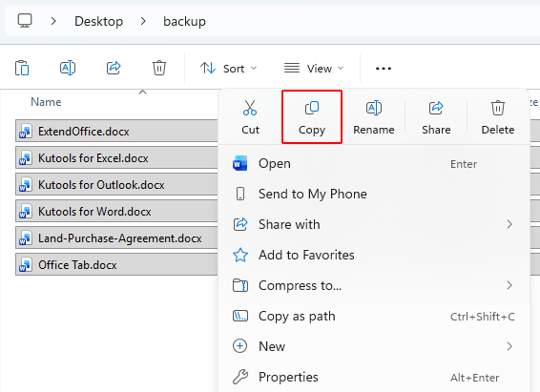Open the Share with submenu

(x=374, y=224)
